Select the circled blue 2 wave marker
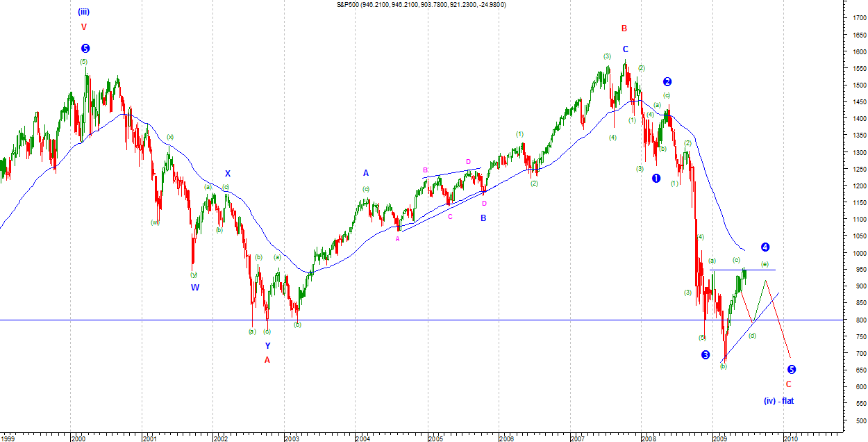This screenshot has width=868, height=442. pyautogui.click(x=667, y=81)
